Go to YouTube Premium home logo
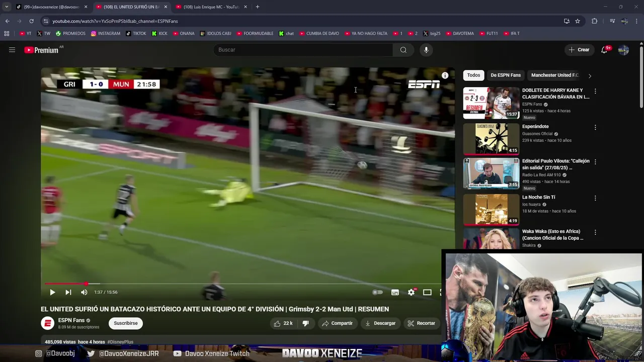 coord(41,50)
